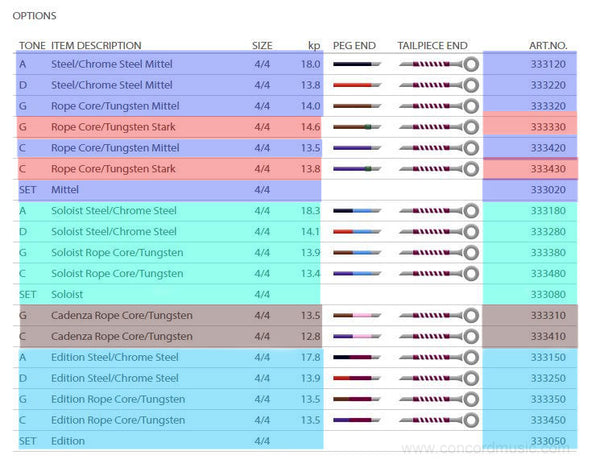Click the tailpiece end icon for article 333220
Viewport: 600px width, 476px height.
(439, 85)
